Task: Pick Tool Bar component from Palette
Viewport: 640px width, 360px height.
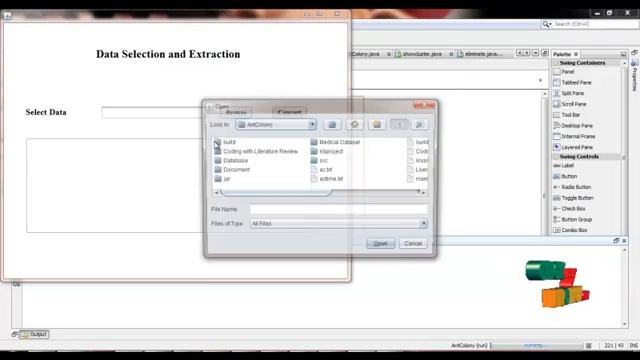Action: 567,115
